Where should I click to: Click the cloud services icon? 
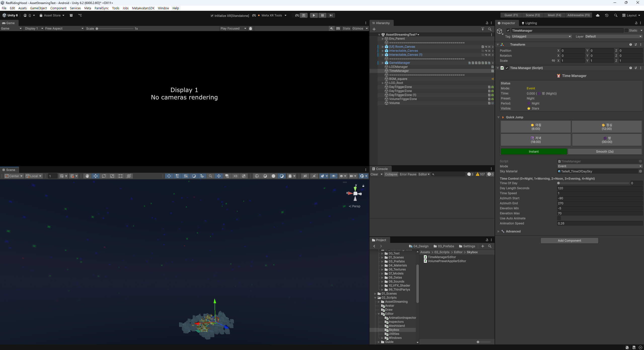[598, 15]
